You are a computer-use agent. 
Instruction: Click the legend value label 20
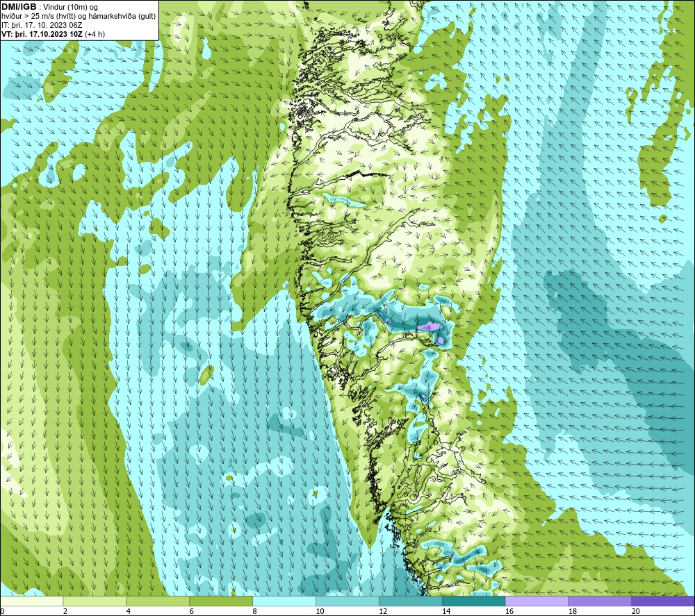click(x=636, y=611)
